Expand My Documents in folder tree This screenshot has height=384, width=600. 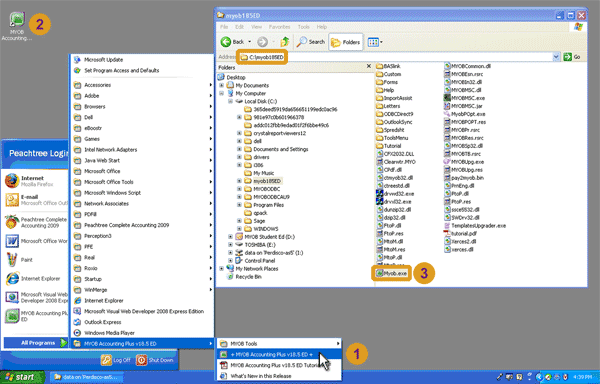click(x=222, y=85)
